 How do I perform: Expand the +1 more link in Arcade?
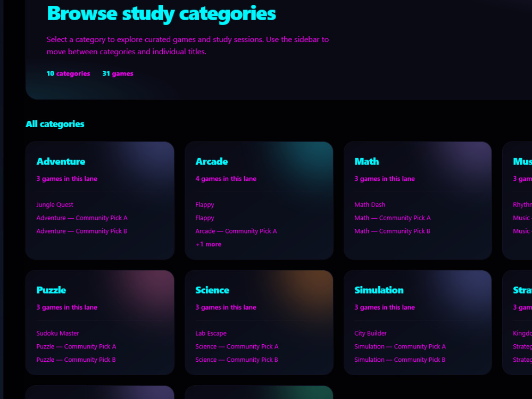click(209, 244)
